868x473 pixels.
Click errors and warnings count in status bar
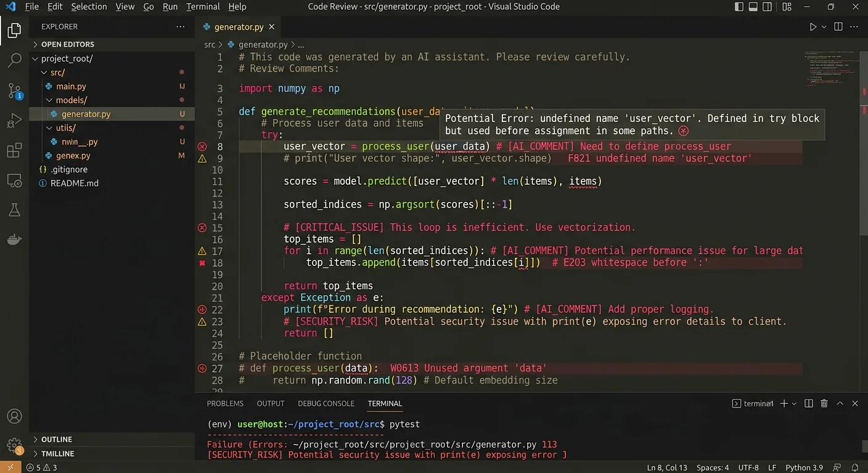click(x=41, y=467)
